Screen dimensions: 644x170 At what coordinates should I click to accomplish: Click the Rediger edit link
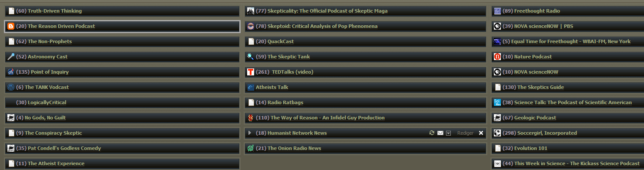(x=465, y=133)
